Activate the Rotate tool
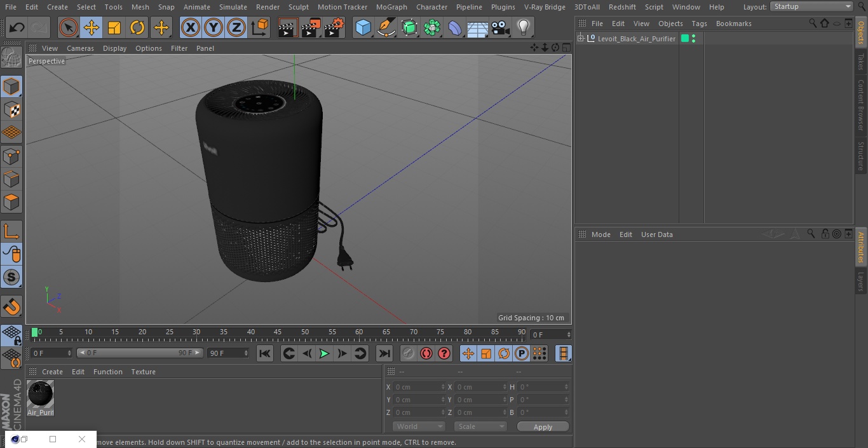Viewport: 868px width, 448px height. [x=137, y=27]
